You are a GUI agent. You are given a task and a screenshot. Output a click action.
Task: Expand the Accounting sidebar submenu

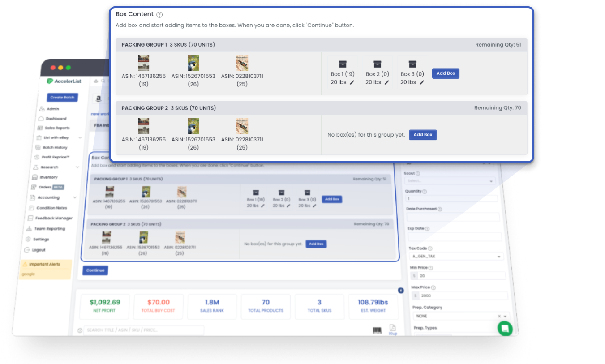pos(75,197)
